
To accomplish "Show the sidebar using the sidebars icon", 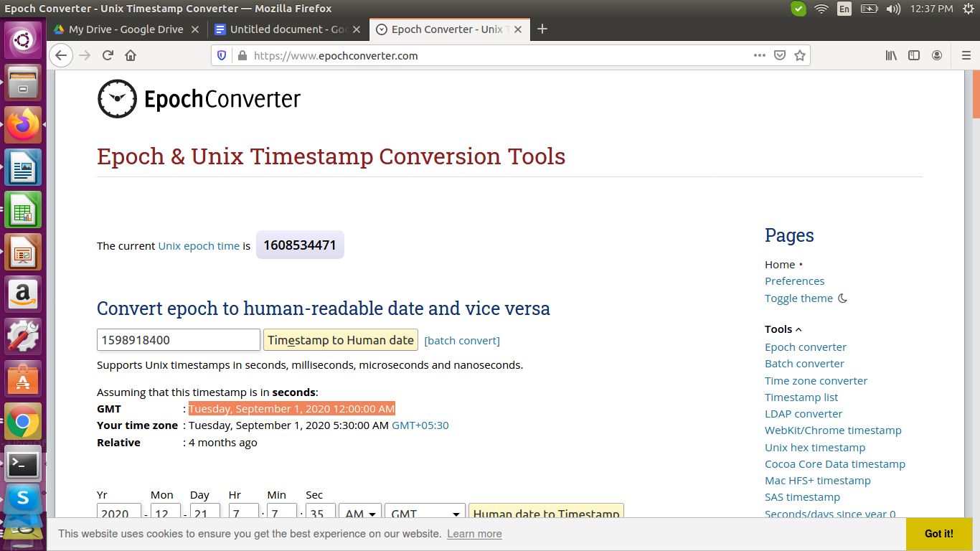I will 914,55.
